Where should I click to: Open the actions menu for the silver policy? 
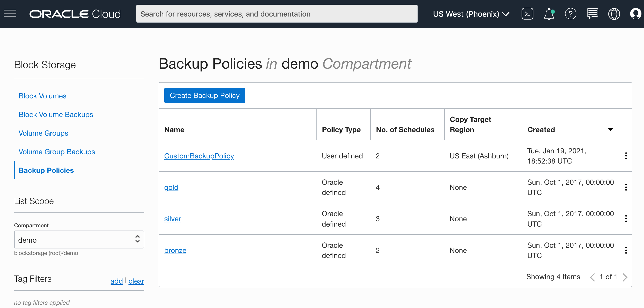click(626, 219)
